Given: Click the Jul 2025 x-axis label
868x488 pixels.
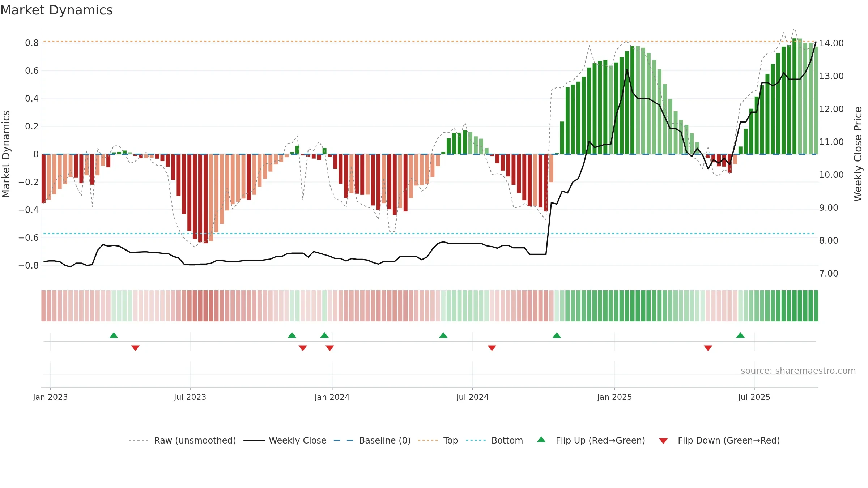Looking at the screenshot, I should (754, 397).
